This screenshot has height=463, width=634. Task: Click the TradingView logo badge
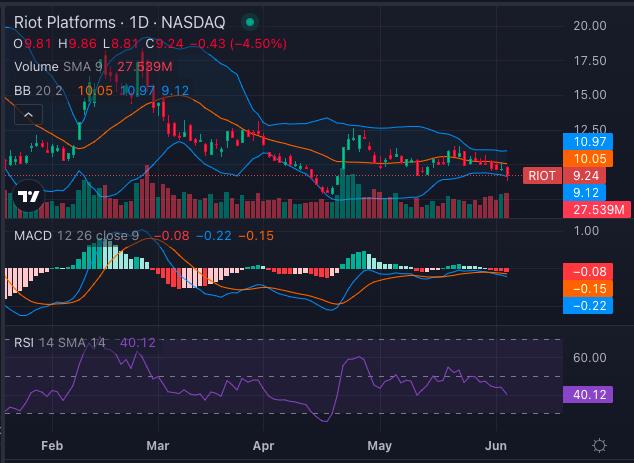[29, 197]
